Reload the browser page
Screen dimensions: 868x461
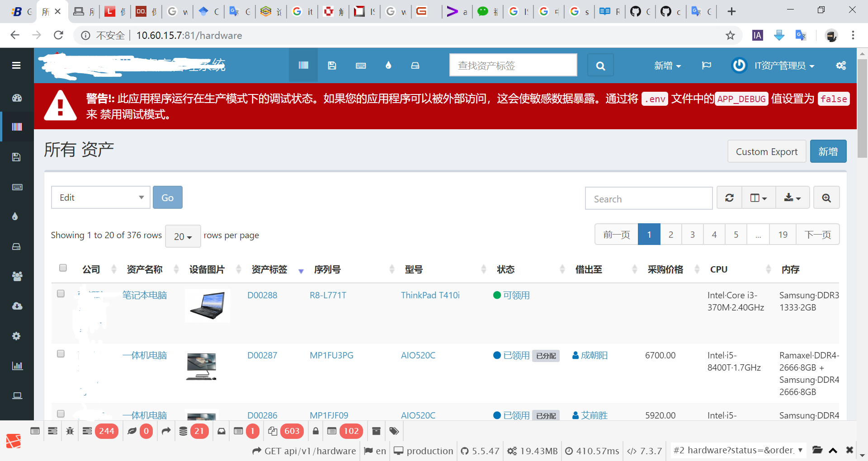pyautogui.click(x=58, y=35)
